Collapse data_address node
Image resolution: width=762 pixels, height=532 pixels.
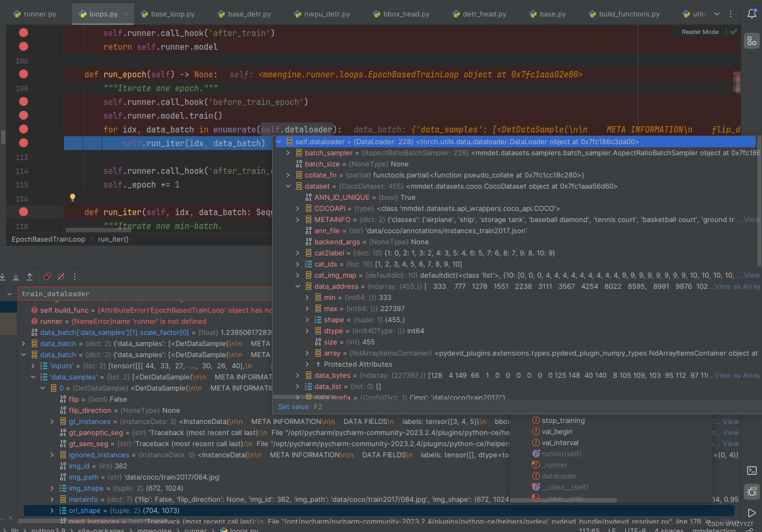(x=297, y=286)
